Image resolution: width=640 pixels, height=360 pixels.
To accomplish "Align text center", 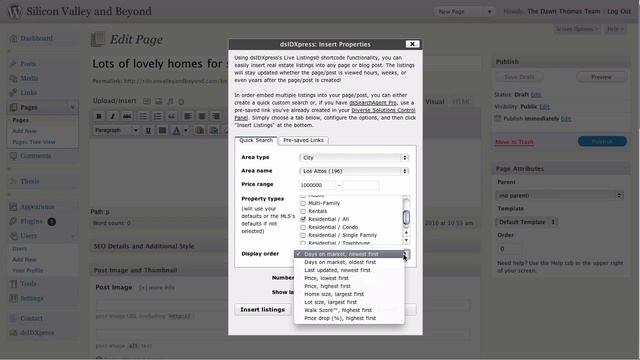I will click(x=202, y=116).
